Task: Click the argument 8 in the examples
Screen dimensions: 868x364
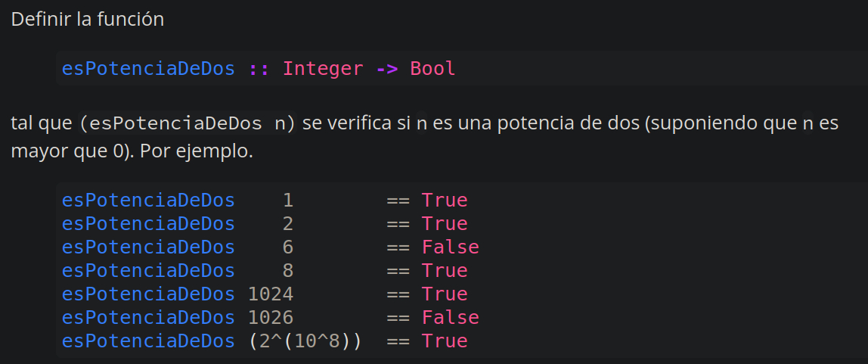Action: pyautogui.click(x=288, y=271)
